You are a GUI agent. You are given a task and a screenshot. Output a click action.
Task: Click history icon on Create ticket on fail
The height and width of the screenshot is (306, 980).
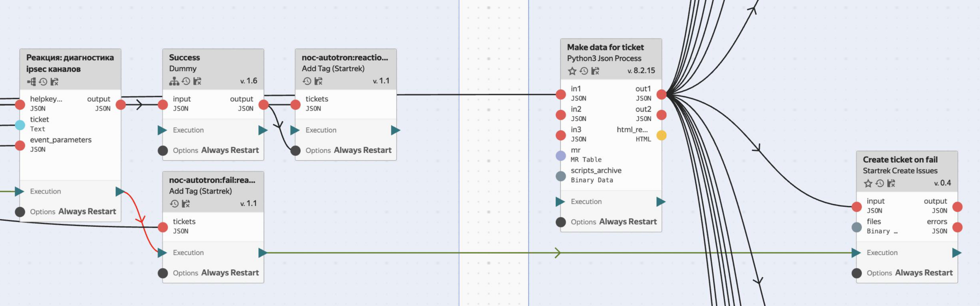[880, 183]
